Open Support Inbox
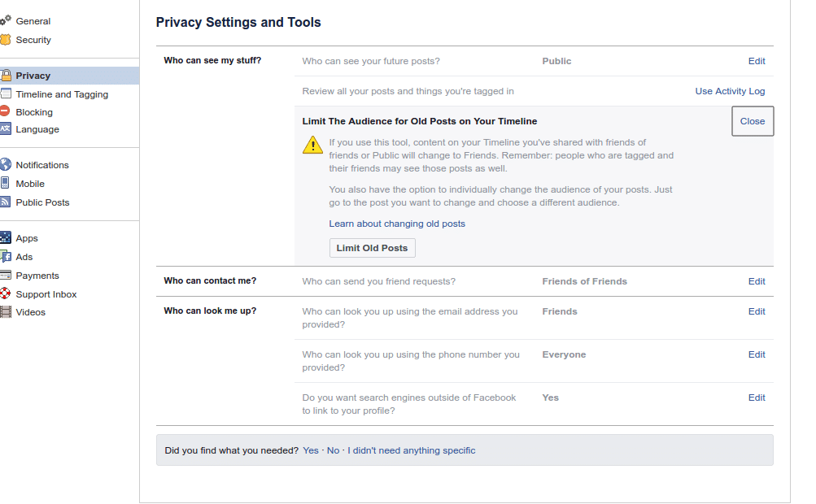This screenshot has width=816, height=504. click(46, 294)
